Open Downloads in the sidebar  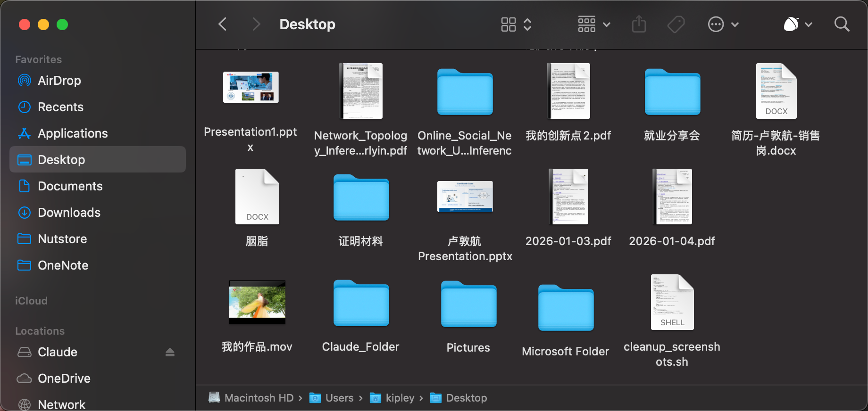(69, 213)
